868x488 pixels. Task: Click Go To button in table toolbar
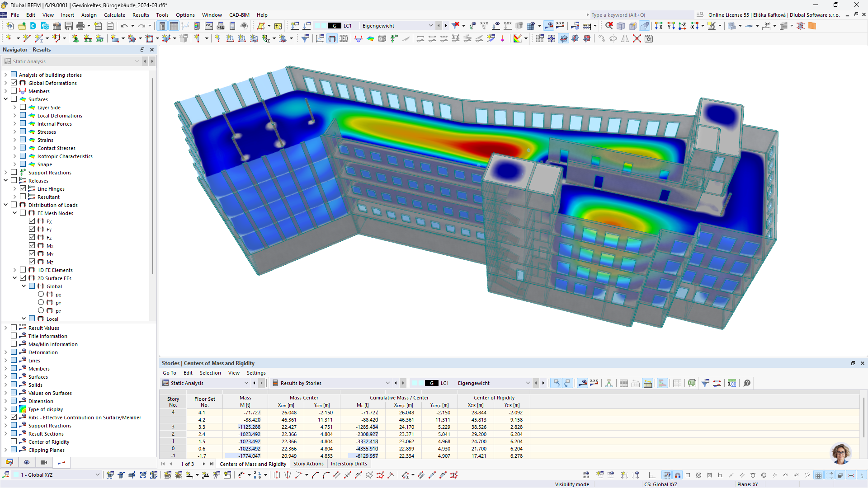click(170, 372)
